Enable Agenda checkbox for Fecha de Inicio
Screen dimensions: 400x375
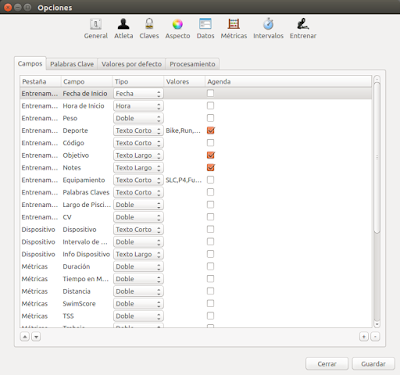point(210,93)
